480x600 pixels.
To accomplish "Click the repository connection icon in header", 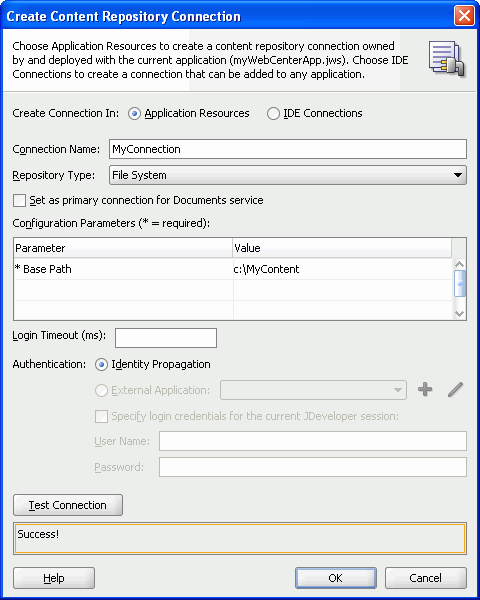I will (447, 58).
